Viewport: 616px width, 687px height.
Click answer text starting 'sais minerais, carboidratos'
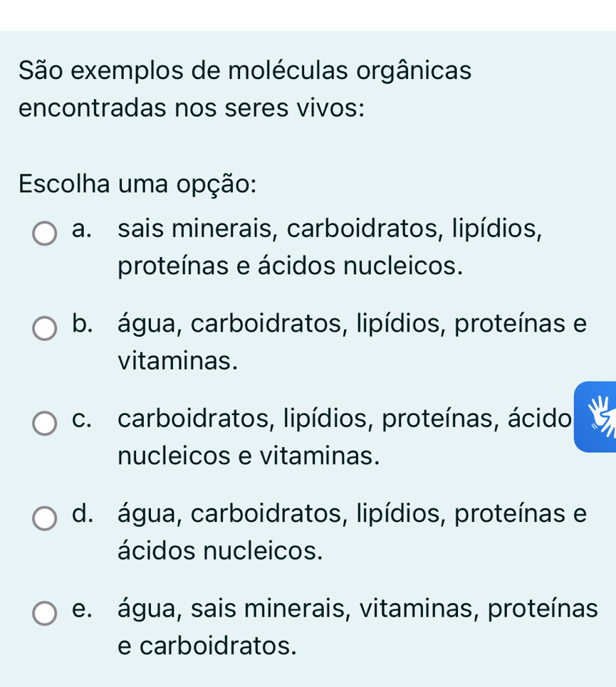330,229
